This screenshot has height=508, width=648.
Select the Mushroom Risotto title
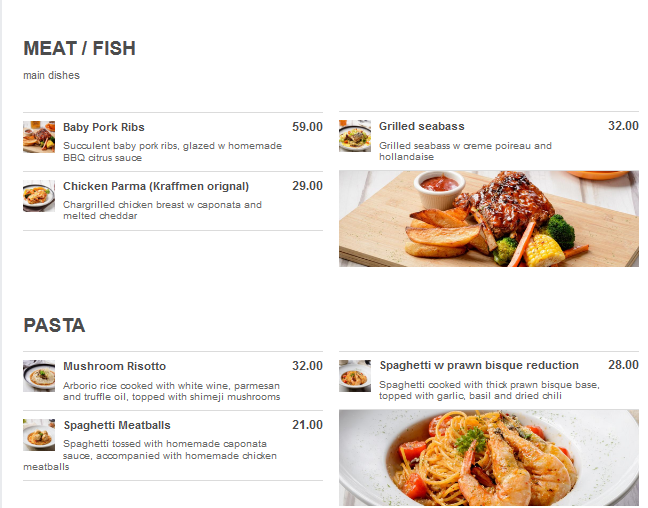(x=114, y=366)
